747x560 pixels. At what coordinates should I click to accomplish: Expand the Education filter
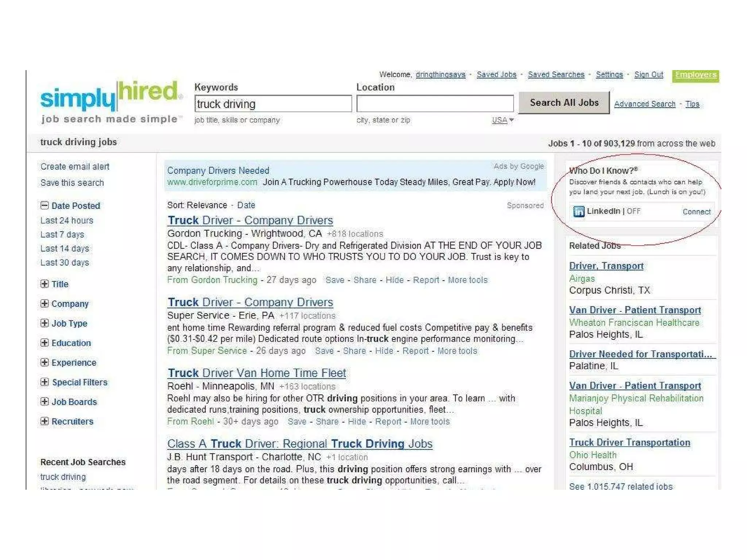44,343
